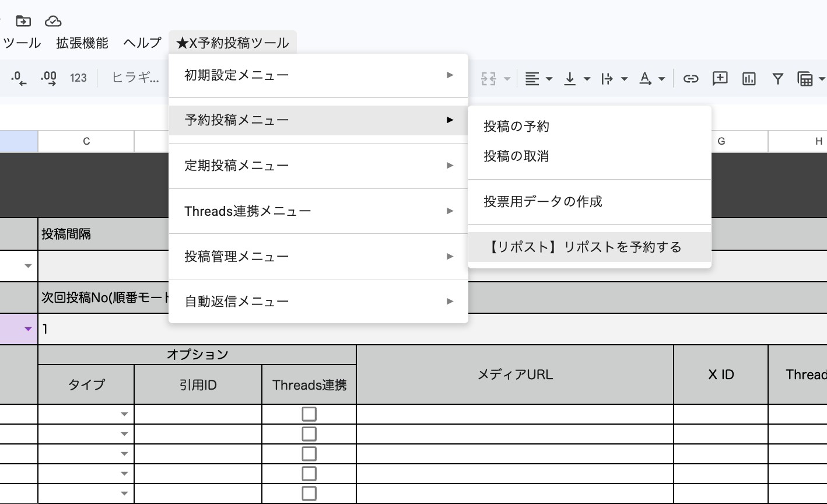Increase decimal places in the toolbar
Image resolution: width=827 pixels, height=504 pixels.
(x=48, y=78)
